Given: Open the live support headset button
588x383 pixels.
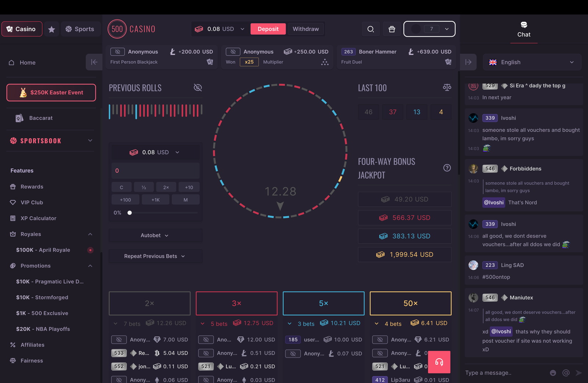Looking at the screenshot, I should tap(439, 362).
